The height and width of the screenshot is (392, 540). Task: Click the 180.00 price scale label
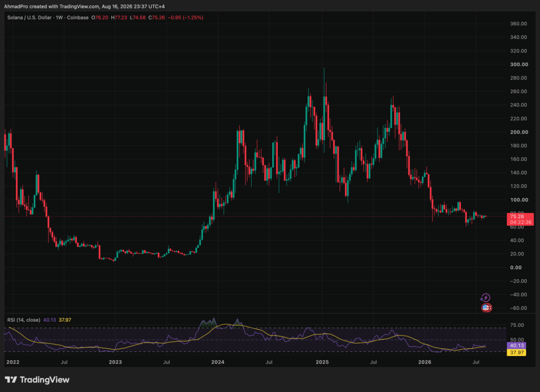[519, 146]
